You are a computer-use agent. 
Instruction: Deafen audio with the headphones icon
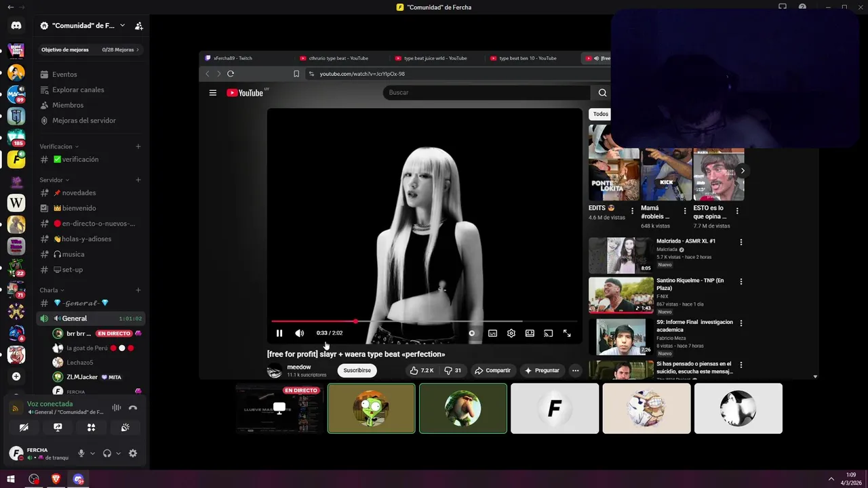click(106, 453)
